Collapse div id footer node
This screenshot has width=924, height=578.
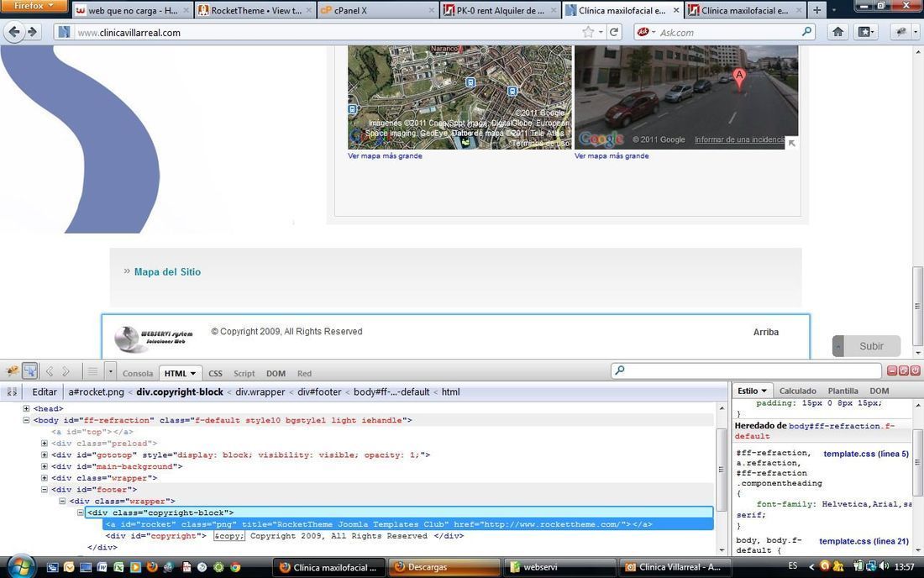45,490
